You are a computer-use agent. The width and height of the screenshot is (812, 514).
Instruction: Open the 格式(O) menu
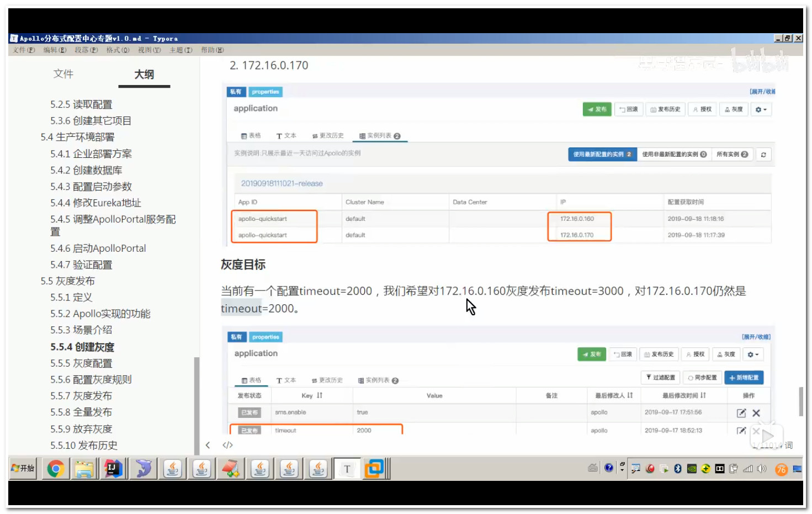pyautogui.click(x=118, y=50)
